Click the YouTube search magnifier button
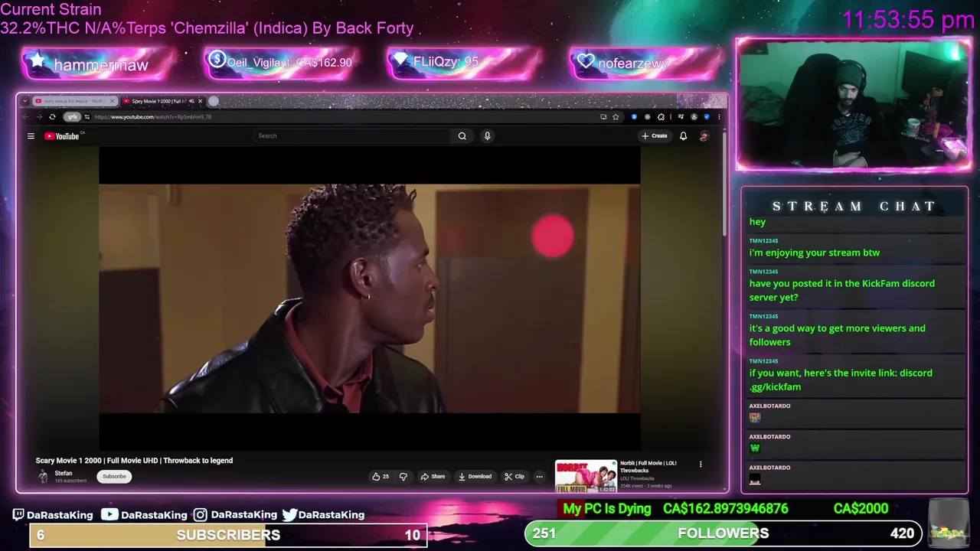Image resolution: width=980 pixels, height=551 pixels. tap(462, 136)
